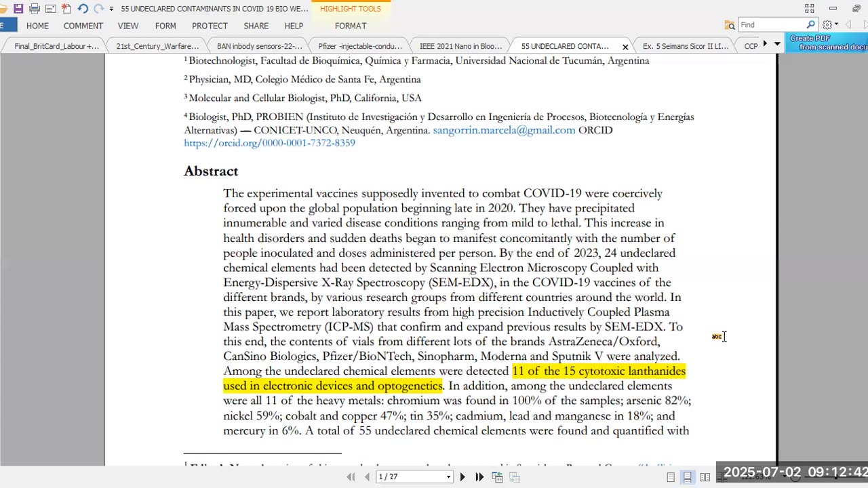This screenshot has height=488, width=868.
Task: Open the VIEW ribbon tab
Action: pos(128,26)
